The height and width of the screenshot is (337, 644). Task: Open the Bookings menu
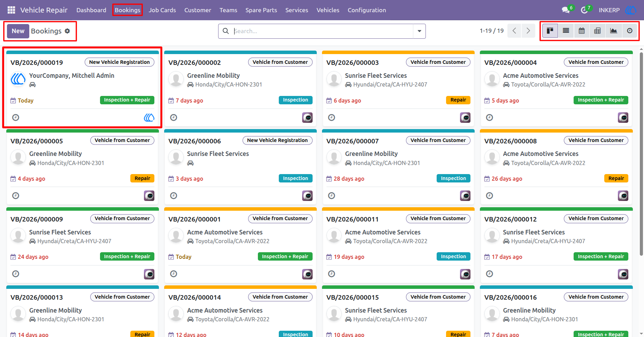128,10
